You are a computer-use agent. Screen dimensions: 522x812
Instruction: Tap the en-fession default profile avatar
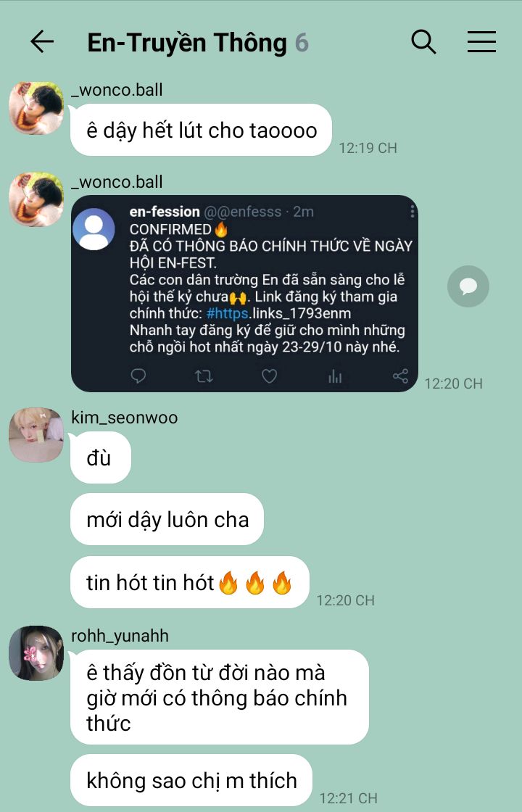pyautogui.click(x=94, y=229)
